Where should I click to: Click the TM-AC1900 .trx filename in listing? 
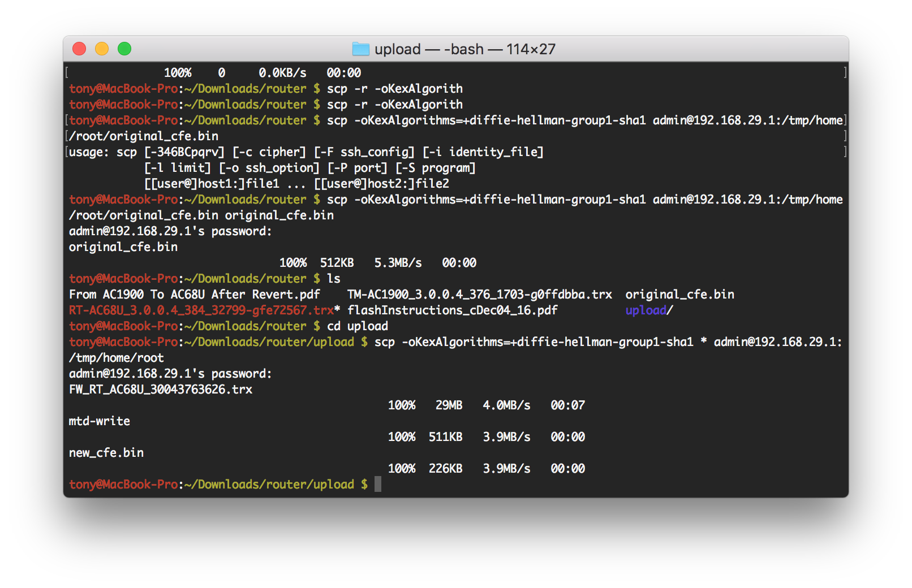479,295
